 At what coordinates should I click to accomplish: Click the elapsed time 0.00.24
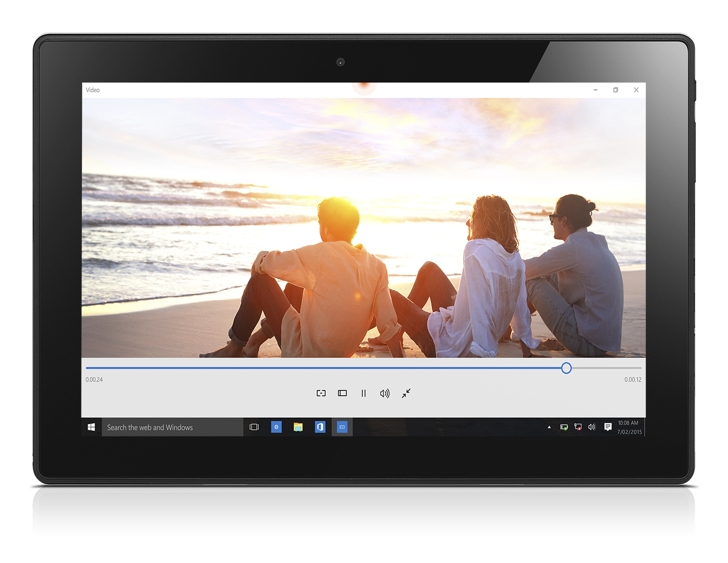[94, 380]
